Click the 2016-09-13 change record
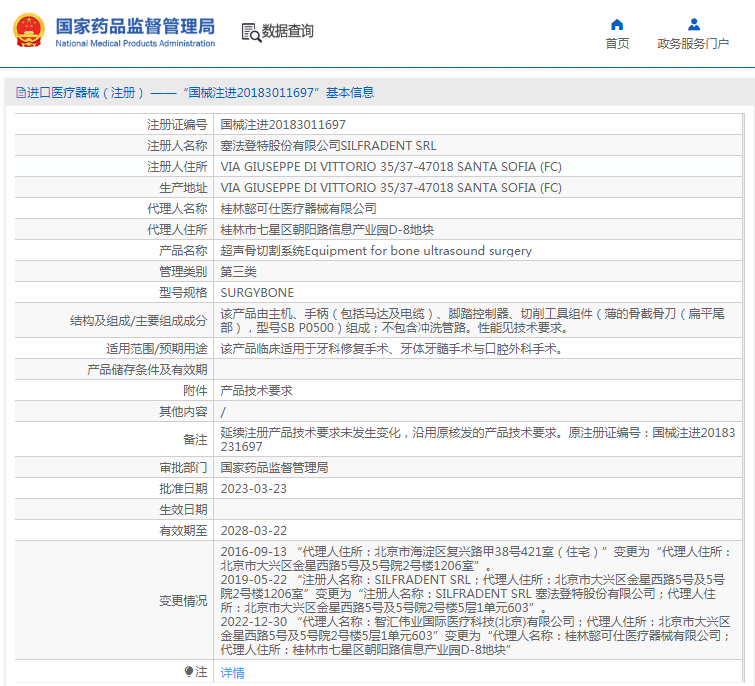The height and width of the screenshot is (686, 755). [476, 558]
